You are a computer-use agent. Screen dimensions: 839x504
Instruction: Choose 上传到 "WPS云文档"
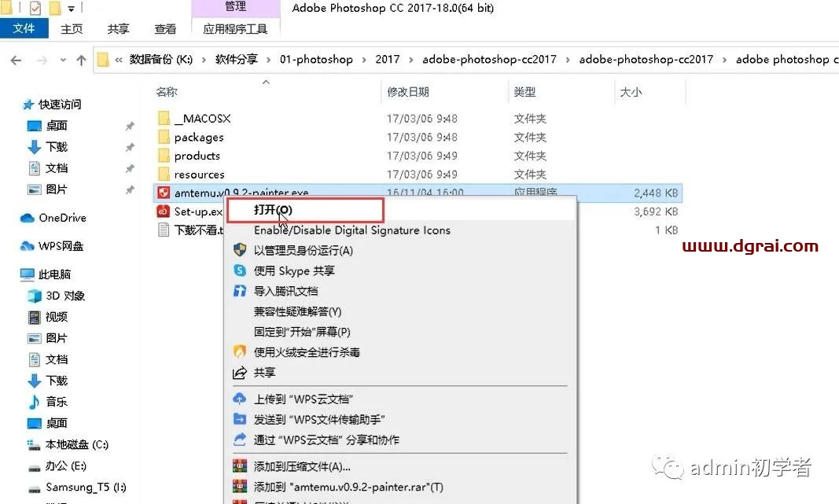303,399
